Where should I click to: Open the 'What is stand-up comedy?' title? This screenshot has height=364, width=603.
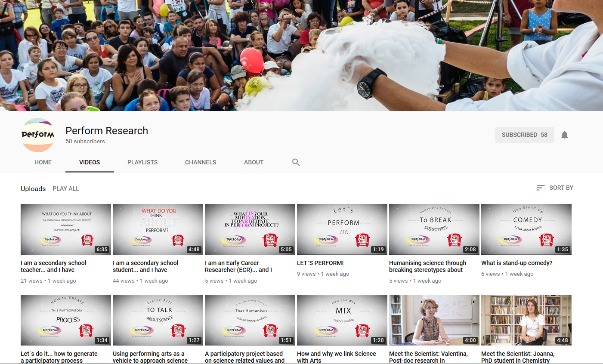click(x=516, y=263)
